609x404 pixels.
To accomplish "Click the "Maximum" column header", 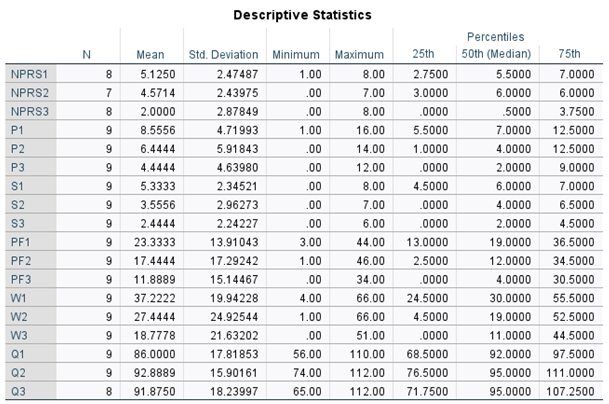I will click(x=359, y=53).
